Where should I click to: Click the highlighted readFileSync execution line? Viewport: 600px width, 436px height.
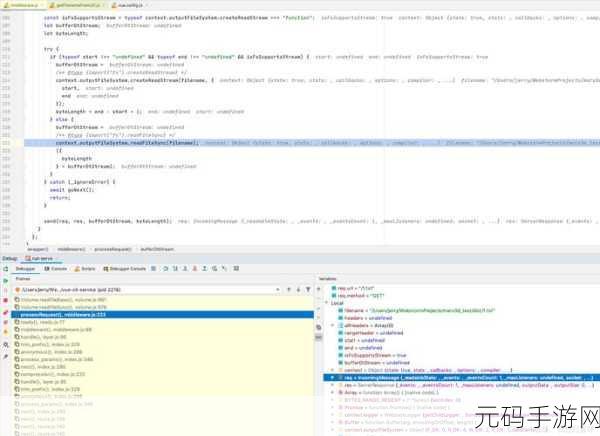pyautogui.click(x=312, y=143)
